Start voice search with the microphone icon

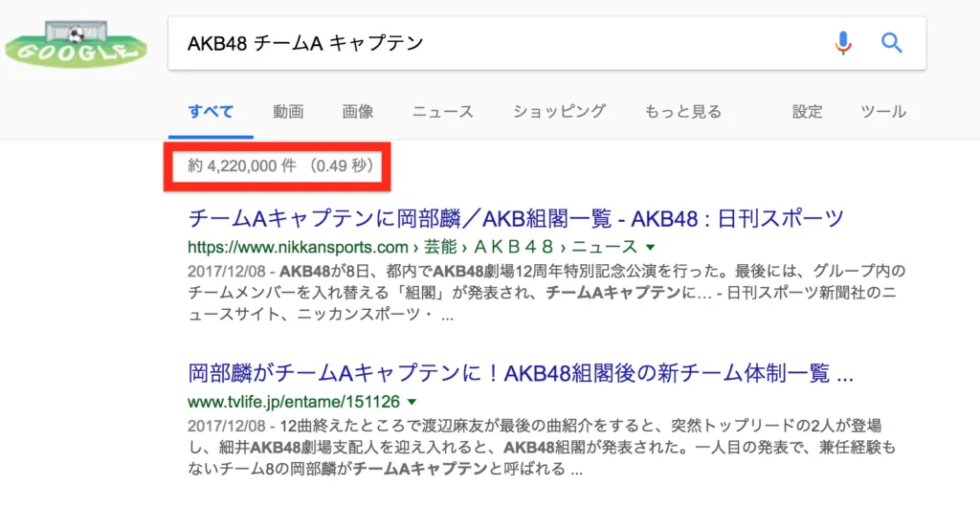point(843,43)
